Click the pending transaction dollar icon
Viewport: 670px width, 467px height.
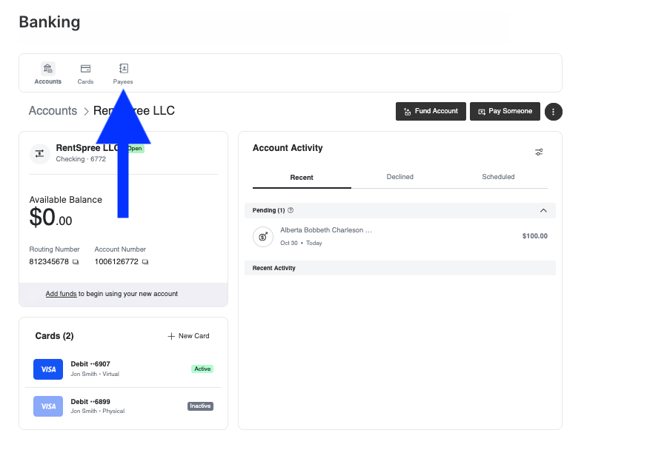pos(263,236)
